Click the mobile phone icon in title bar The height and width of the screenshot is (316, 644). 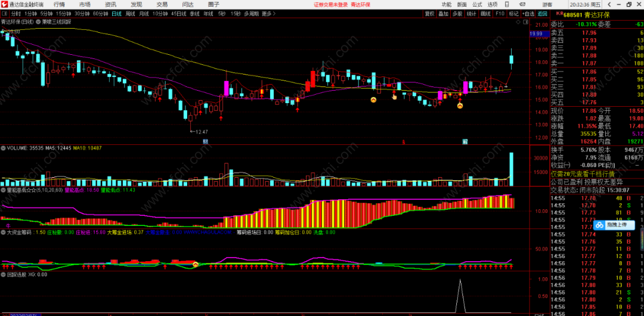coord(507,5)
